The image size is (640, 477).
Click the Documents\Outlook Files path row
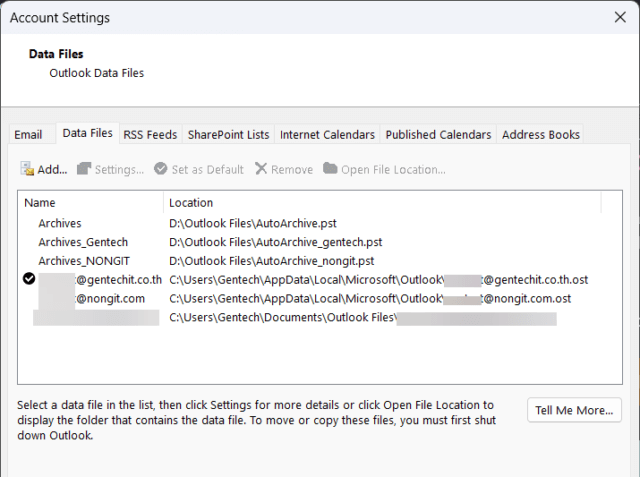pos(363,317)
